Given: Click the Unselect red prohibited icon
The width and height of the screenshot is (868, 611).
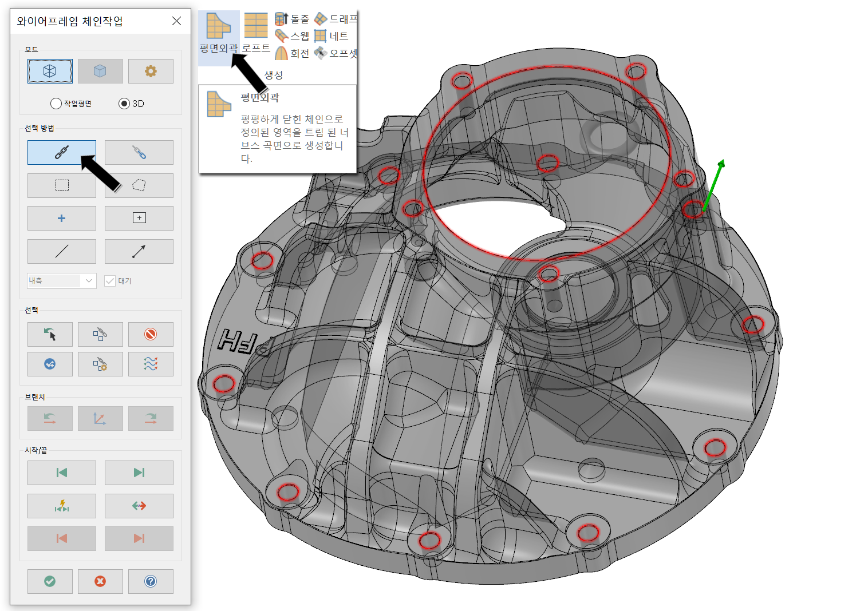Looking at the screenshot, I should click(x=151, y=334).
